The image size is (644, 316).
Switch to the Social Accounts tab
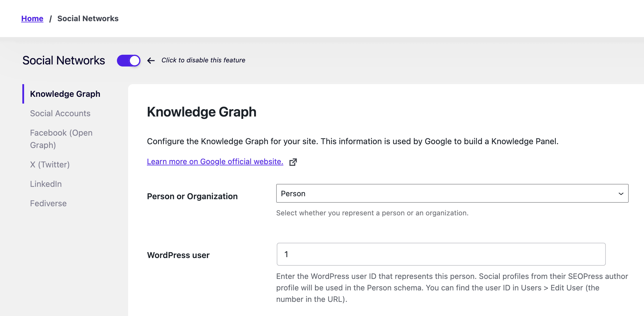tap(60, 113)
